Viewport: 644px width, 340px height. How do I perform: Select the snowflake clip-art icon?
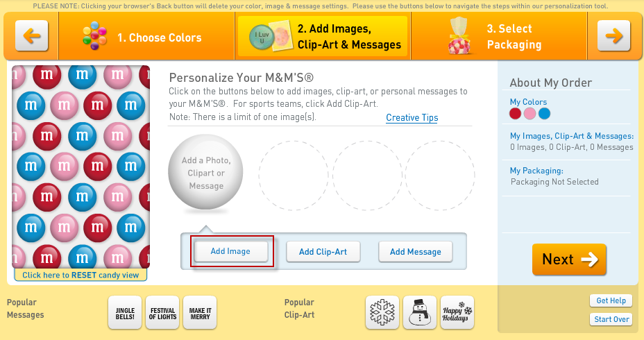point(382,312)
